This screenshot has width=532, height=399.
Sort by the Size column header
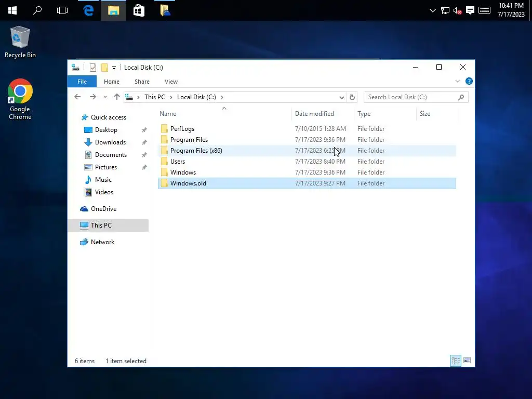[x=437, y=114]
